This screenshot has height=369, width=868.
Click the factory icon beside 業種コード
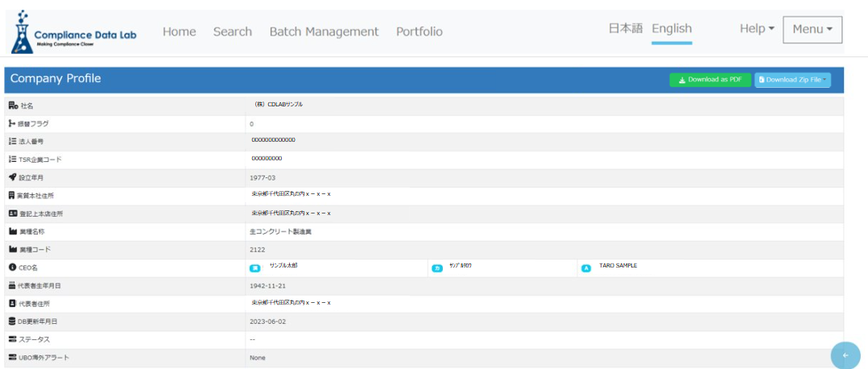coord(13,249)
